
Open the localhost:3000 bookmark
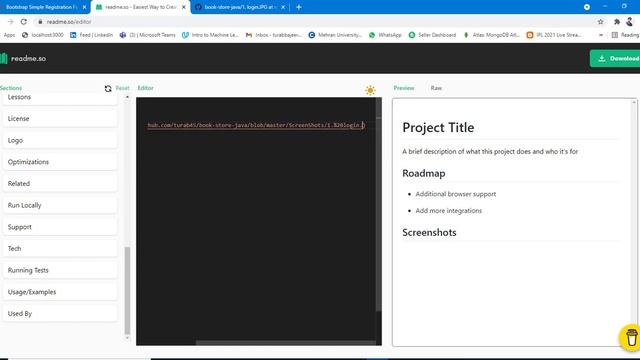pos(43,35)
